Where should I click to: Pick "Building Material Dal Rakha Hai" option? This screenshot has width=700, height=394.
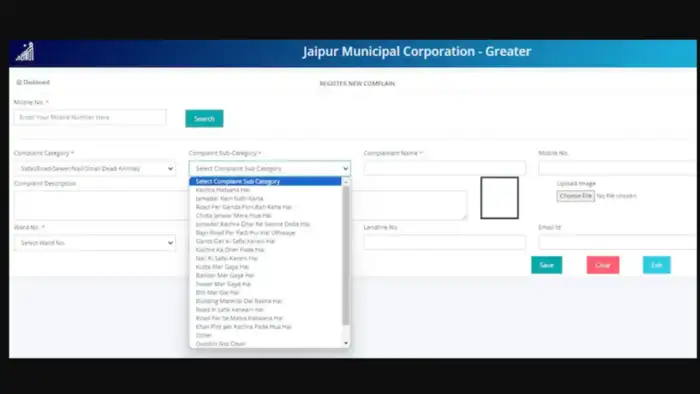click(x=239, y=301)
